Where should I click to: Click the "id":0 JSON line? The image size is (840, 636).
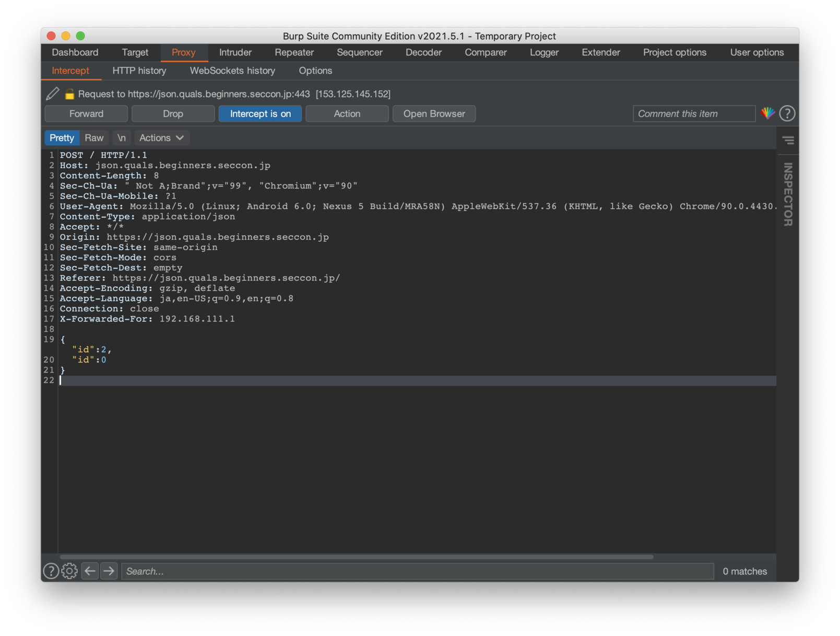click(x=89, y=360)
